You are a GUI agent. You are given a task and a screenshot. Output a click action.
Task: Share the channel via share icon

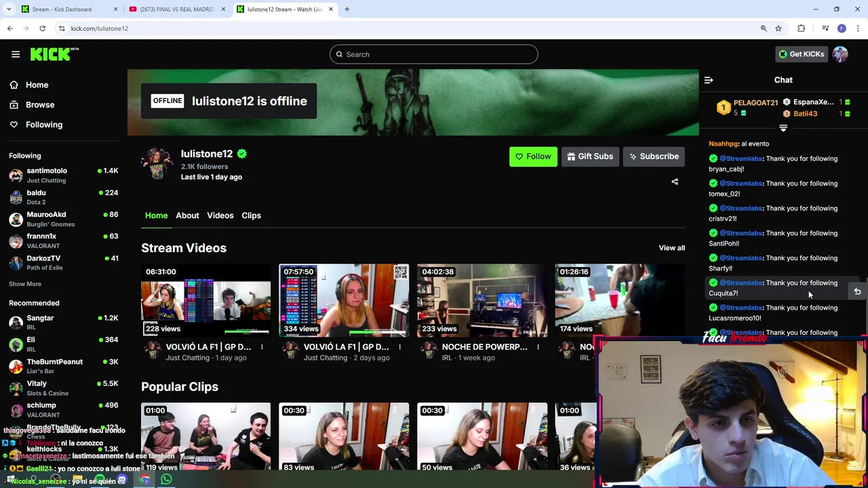tap(675, 182)
